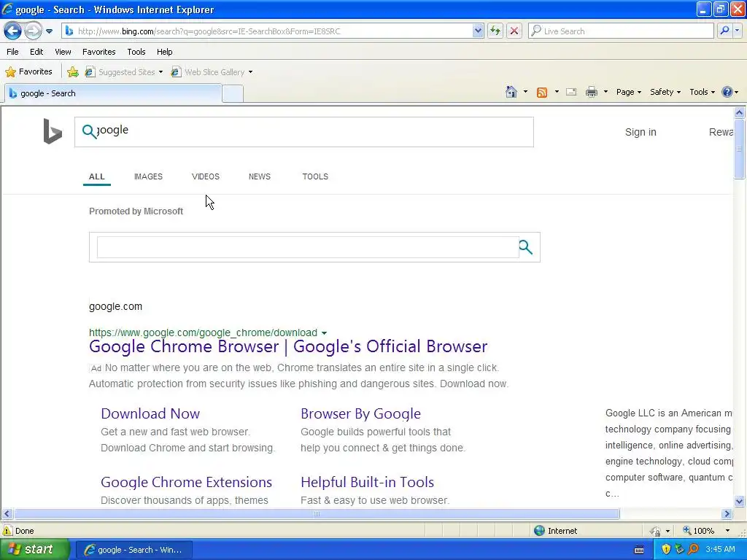Select the google - Search tab
The height and width of the screenshot is (560, 747).
(x=113, y=93)
